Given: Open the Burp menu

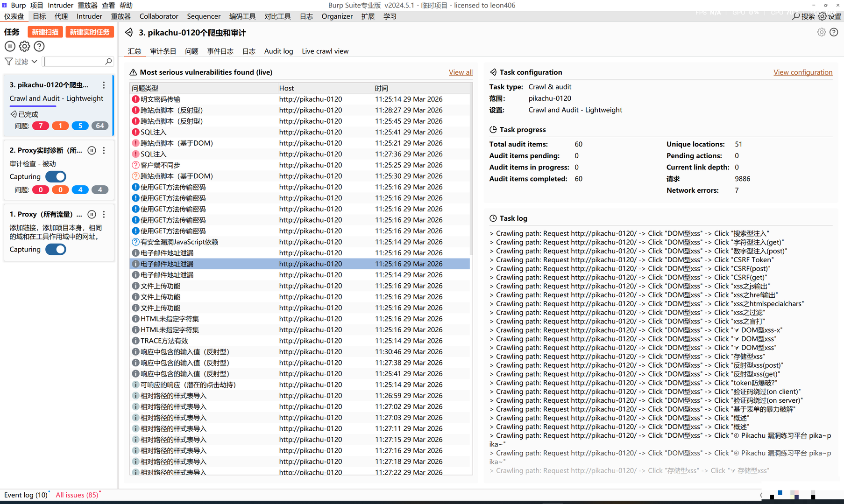Looking at the screenshot, I should pos(18,5).
